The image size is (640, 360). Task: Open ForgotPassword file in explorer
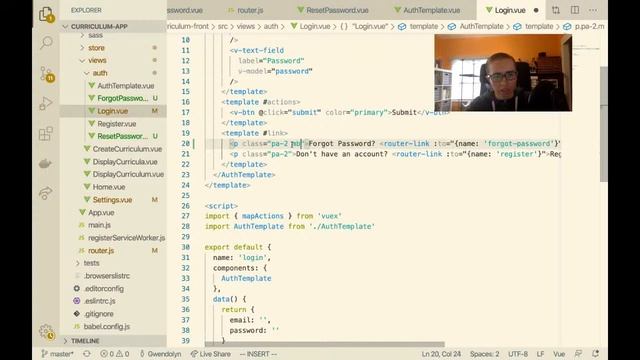(122, 98)
